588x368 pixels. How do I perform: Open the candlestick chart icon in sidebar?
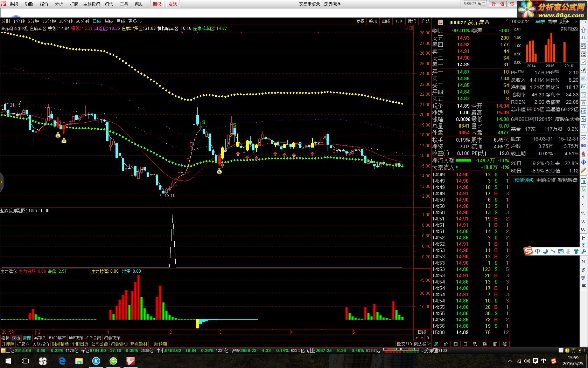583,70
